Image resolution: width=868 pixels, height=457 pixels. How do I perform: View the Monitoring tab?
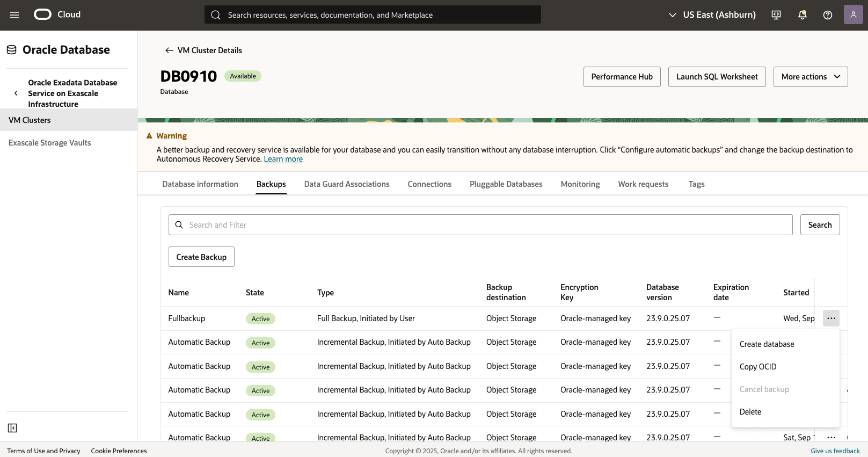point(580,184)
